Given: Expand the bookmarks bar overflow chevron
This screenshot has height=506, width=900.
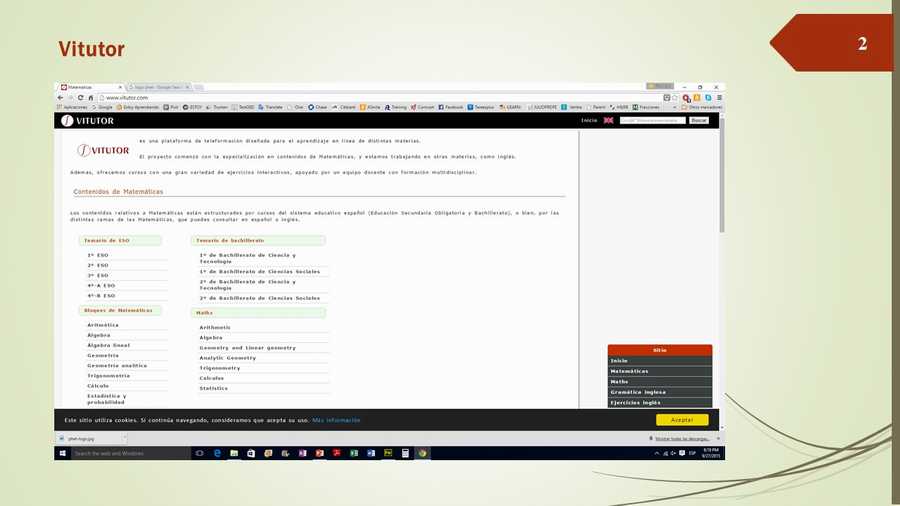Looking at the screenshot, I should point(674,107).
